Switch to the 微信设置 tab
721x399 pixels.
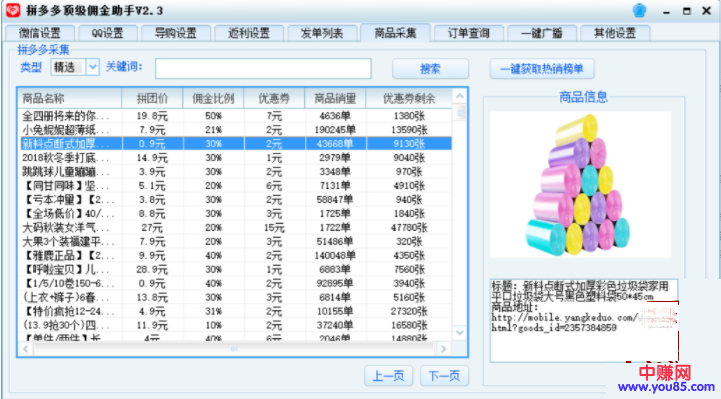click(x=40, y=33)
